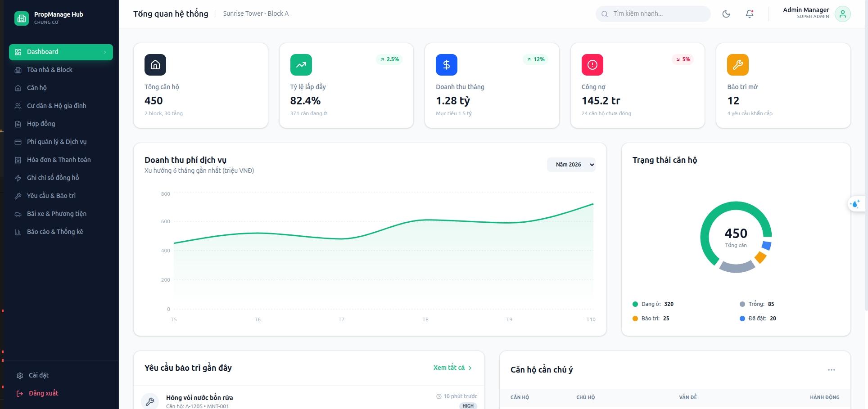Open the Tòa nhà & Block menu
This screenshot has height=409, width=868.
[x=50, y=70]
